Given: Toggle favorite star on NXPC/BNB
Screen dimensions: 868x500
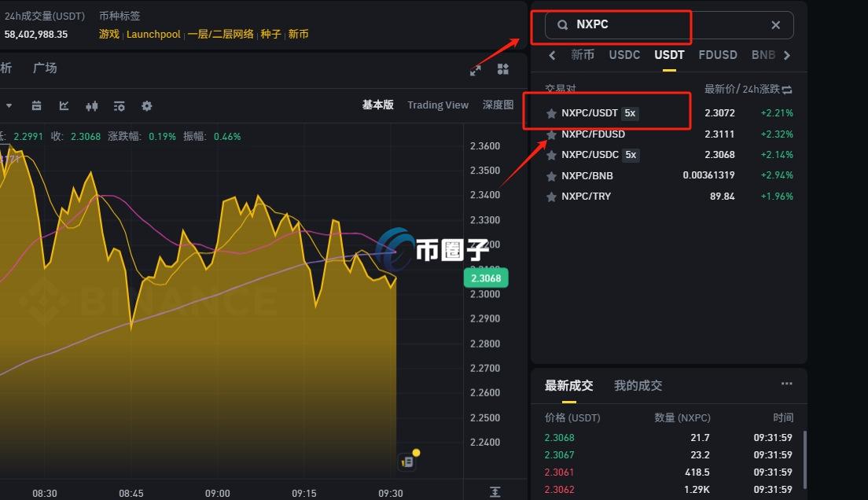Looking at the screenshot, I should pyautogui.click(x=550, y=175).
